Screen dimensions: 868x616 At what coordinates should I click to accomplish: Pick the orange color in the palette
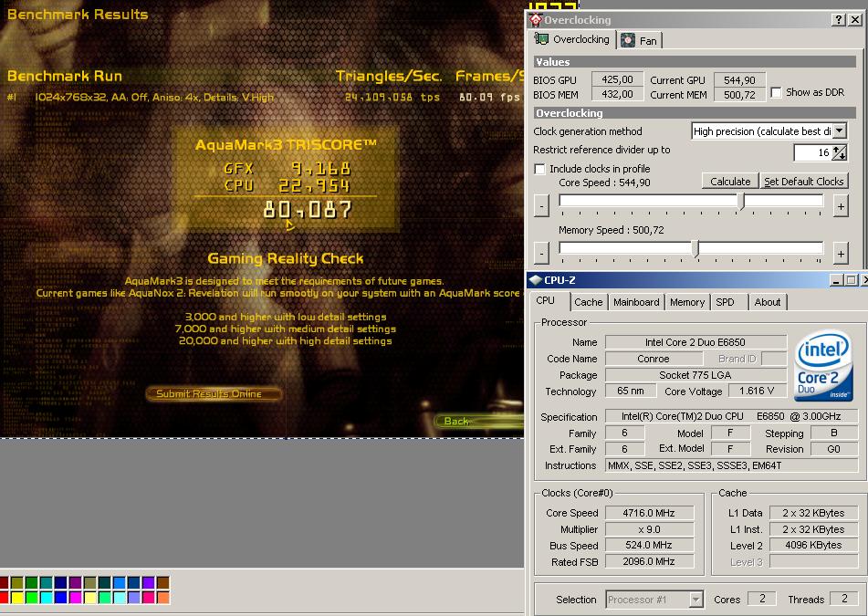(162, 597)
